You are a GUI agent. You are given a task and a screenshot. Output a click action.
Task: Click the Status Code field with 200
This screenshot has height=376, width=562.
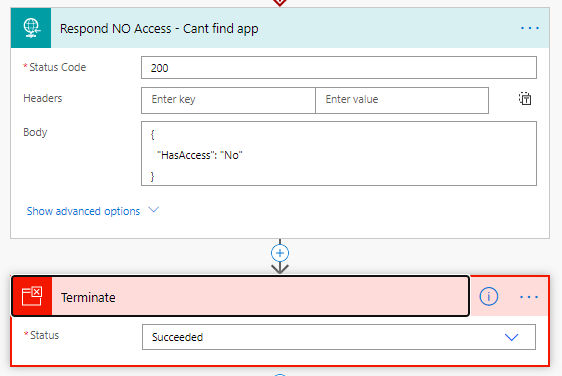coord(339,67)
